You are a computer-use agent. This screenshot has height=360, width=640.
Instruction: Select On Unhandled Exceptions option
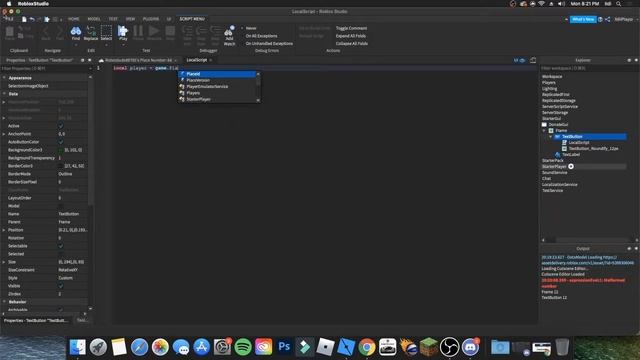[269, 43]
